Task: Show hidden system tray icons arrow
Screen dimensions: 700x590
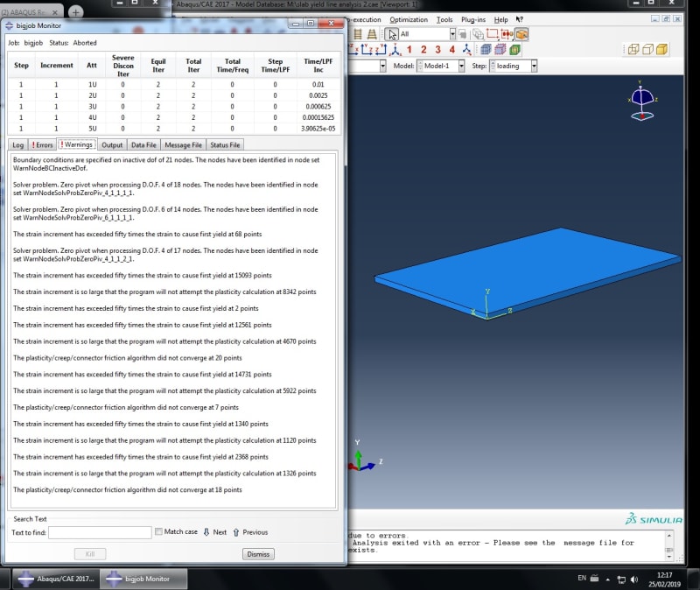Action: click(607, 579)
